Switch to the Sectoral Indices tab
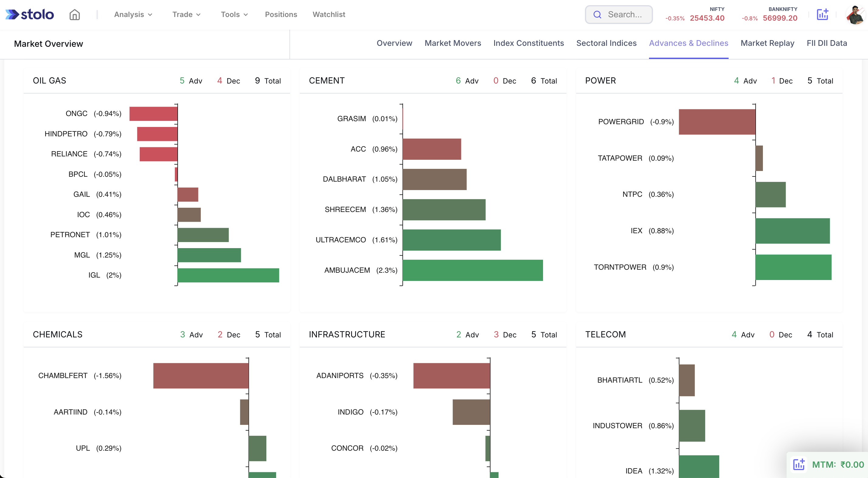This screenshot has width=868, height=478. coord(606,43)
